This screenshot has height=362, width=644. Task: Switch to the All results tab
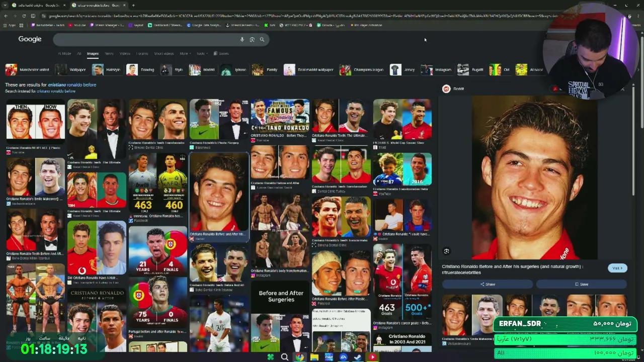79,53
